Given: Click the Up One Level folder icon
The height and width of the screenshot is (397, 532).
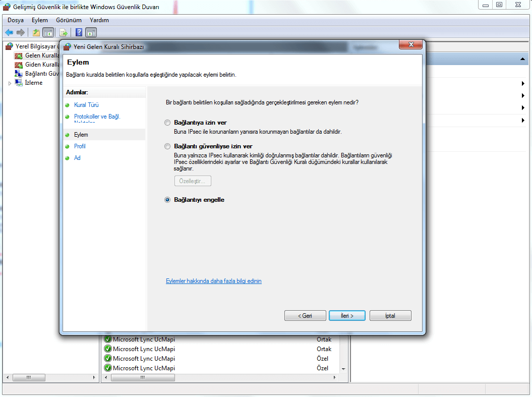Looking at the screenshot, I should point(36,32).
